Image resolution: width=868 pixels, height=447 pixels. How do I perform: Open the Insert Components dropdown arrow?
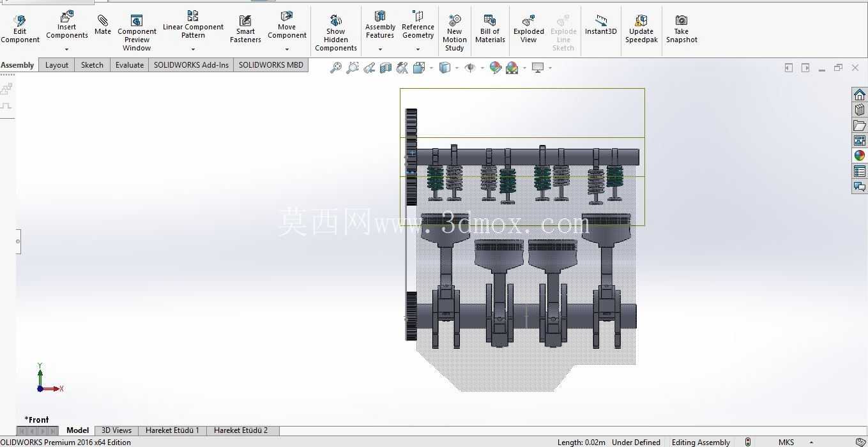tap(66, 49)
